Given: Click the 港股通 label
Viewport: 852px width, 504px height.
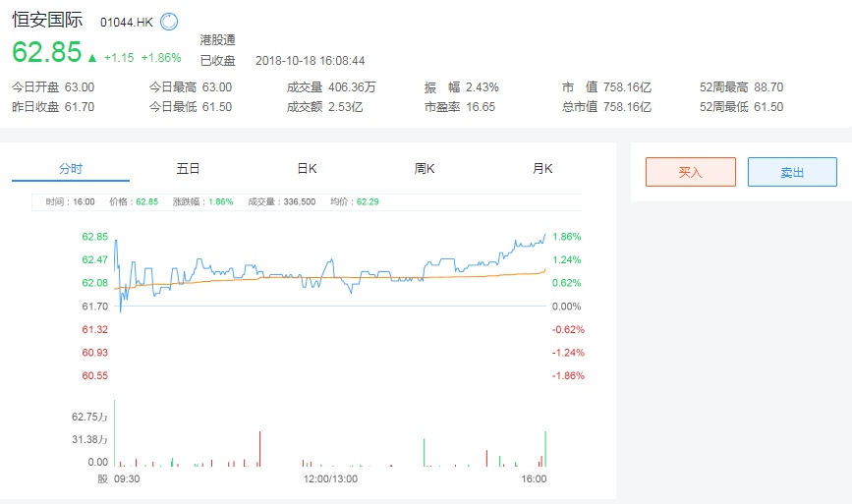Looking at the screenshot, I should [217, 40].
